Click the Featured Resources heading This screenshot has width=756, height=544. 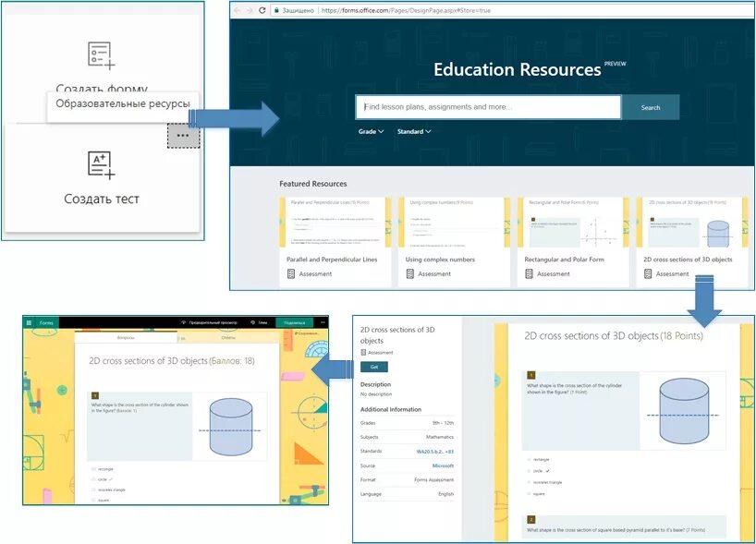tap(313, 184)
